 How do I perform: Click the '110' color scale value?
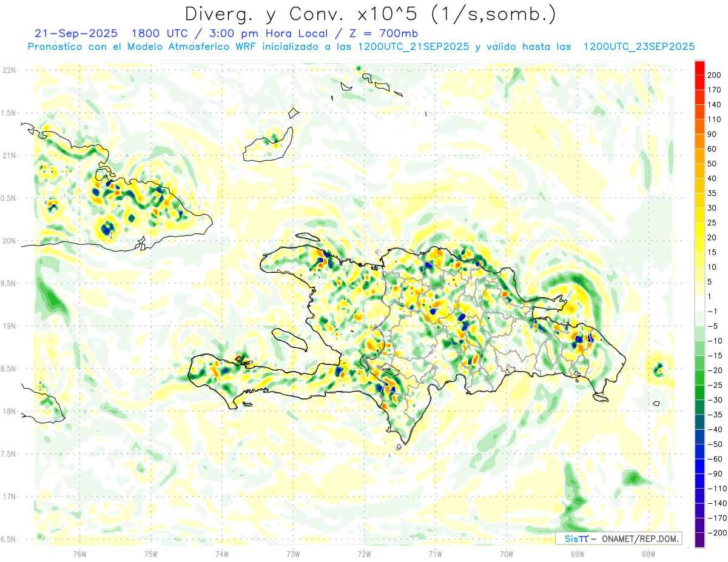pos(715,119)
